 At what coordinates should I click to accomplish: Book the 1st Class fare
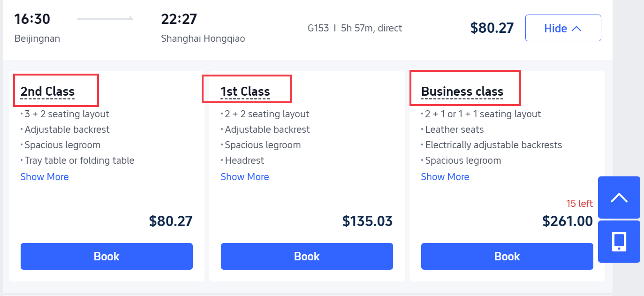(306, 256)
